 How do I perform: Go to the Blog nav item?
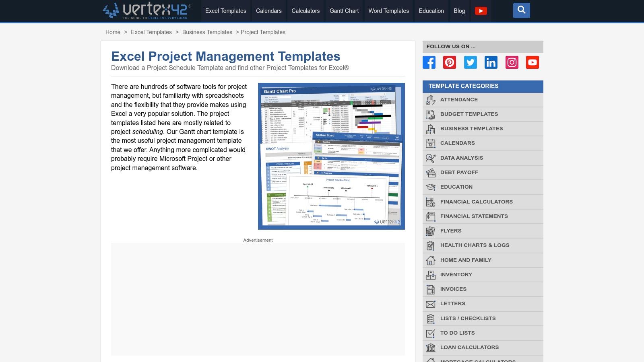459,11
